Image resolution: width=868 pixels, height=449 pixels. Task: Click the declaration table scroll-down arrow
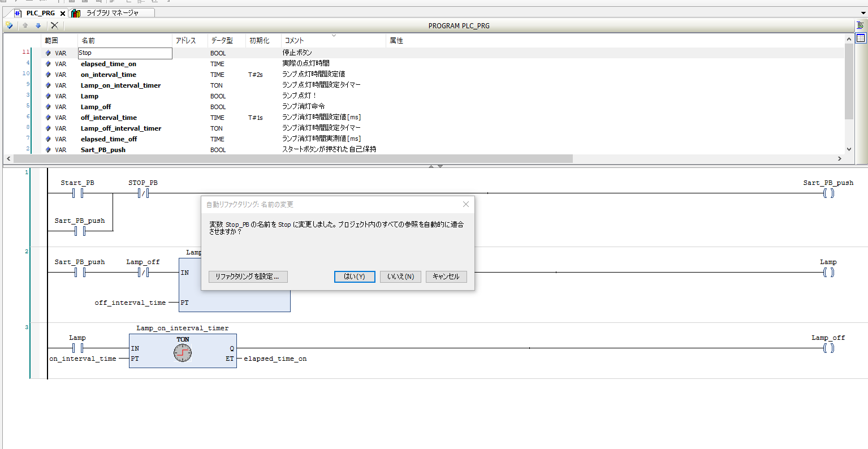pos(849,149)
